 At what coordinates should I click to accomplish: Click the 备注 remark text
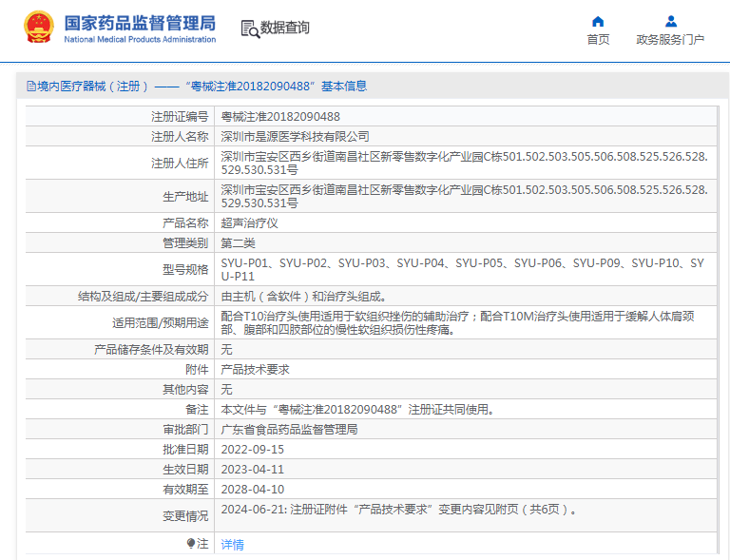pos(357,410)
